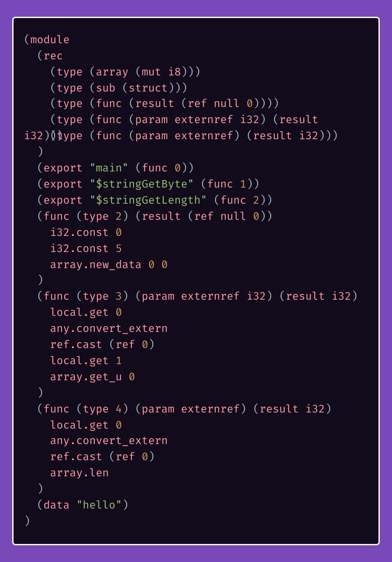
Task: Click the "$stringGetByte" export name
Action: click(x=142, y=184)
